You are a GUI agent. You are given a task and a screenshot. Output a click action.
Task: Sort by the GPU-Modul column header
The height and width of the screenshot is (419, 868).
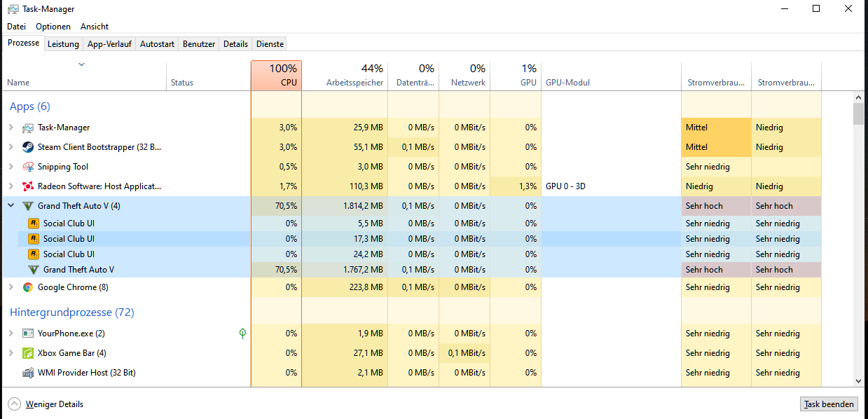[611, 76]
